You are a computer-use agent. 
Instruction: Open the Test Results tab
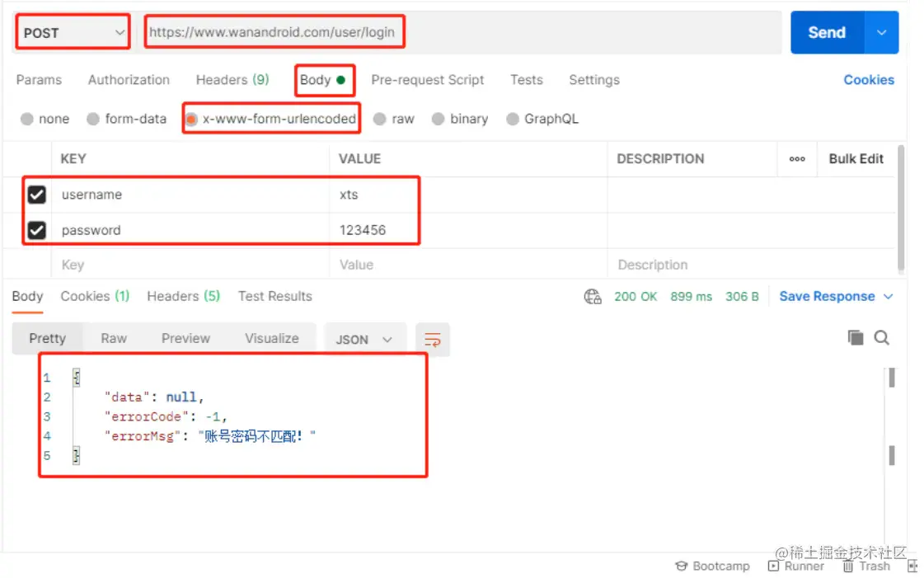tap(274, 296)
